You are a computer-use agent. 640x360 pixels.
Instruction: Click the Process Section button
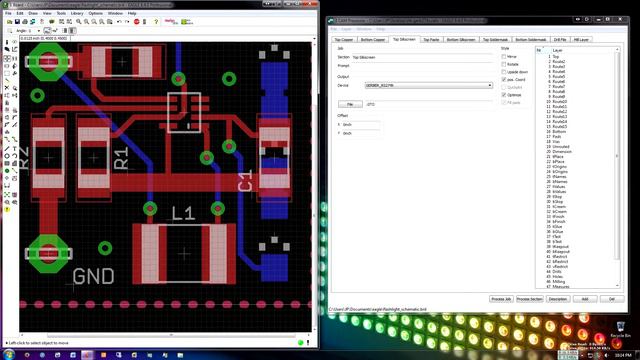[529, 299]
